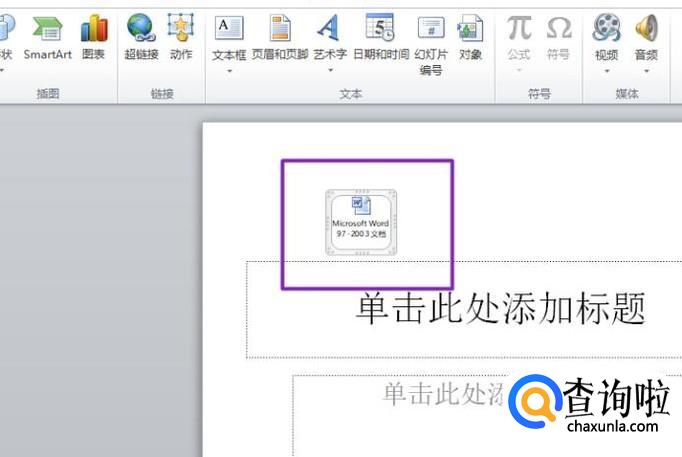Insert slide number (幻灯片编号)
Screen dimensions: 682x457
(431, 46)
